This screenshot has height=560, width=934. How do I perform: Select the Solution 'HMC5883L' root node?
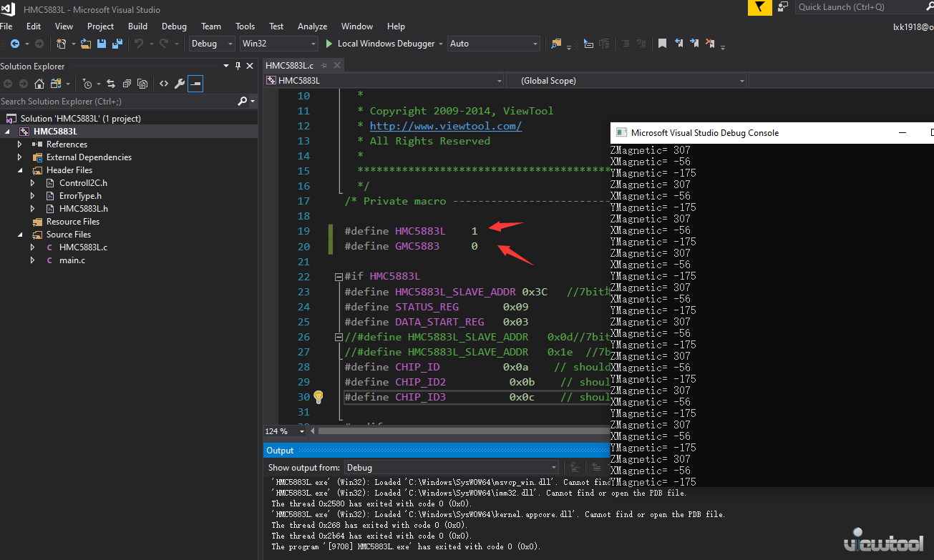81,119
